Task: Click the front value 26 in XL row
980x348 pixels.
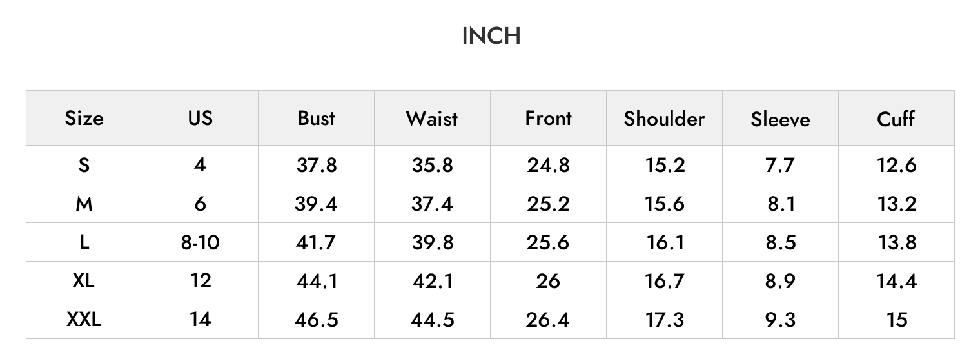Action: pos(548,281)
